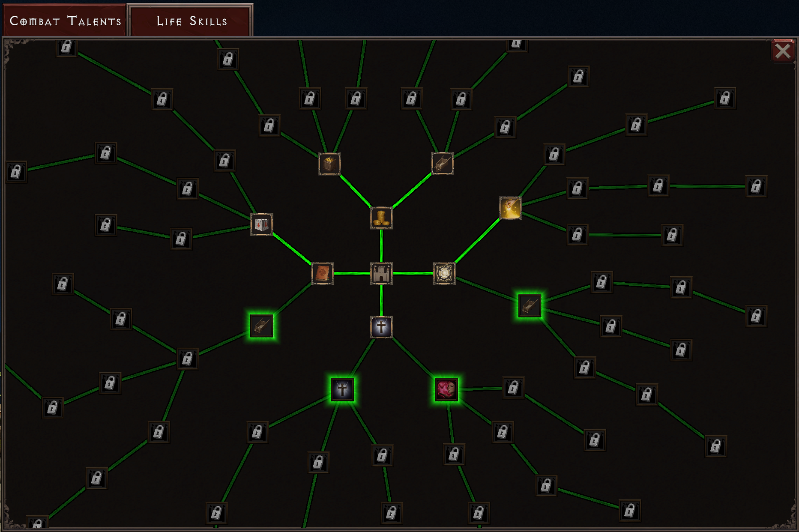Click locked node upper-left of dice node

point(187,188)
